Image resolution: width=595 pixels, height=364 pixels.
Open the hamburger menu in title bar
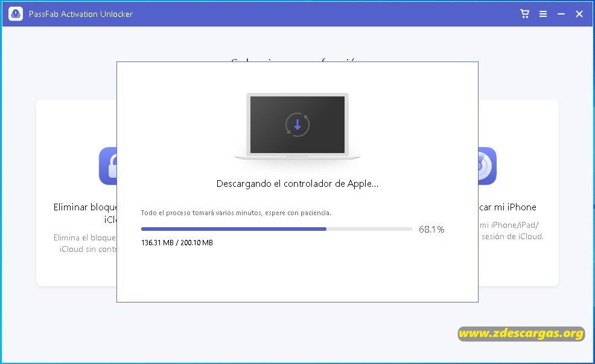click(x=543, y=14)
